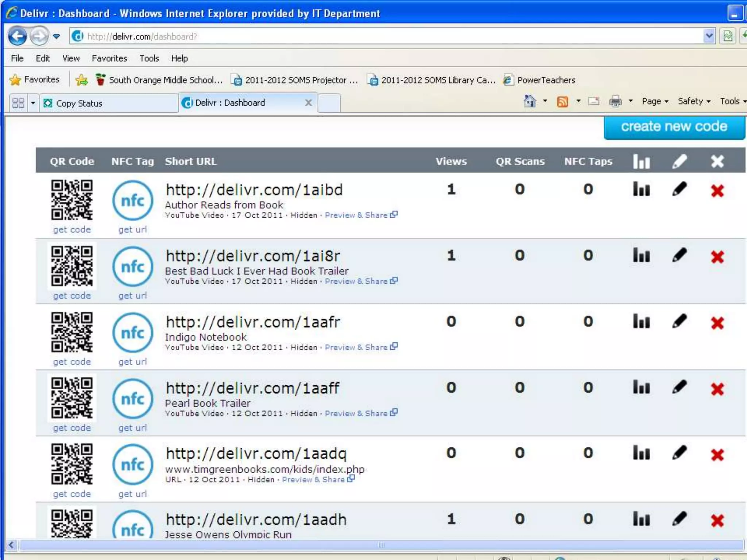Open the Favorites menu in the menu bar
The height and width of the screenshot is (560, 747).
(109, 58)
